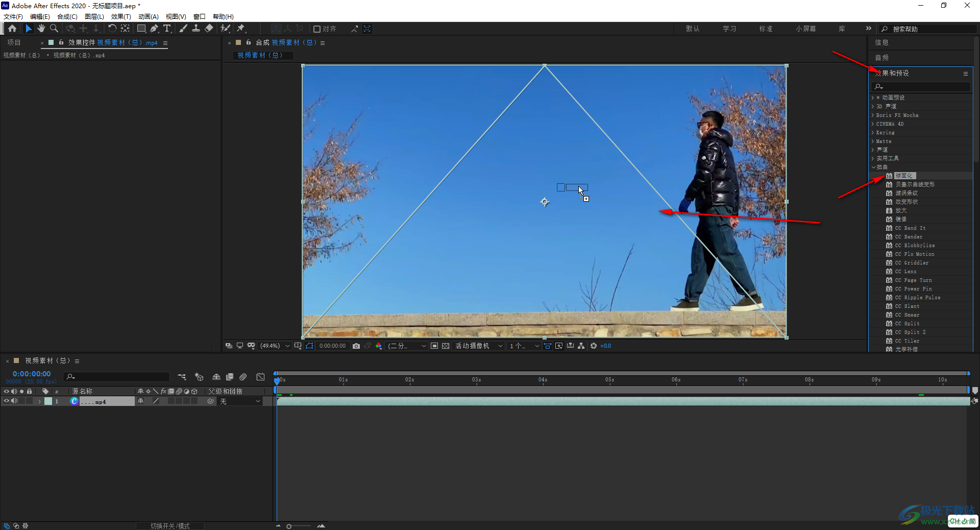Switch to the 学习 workspace

pos(729,29)
